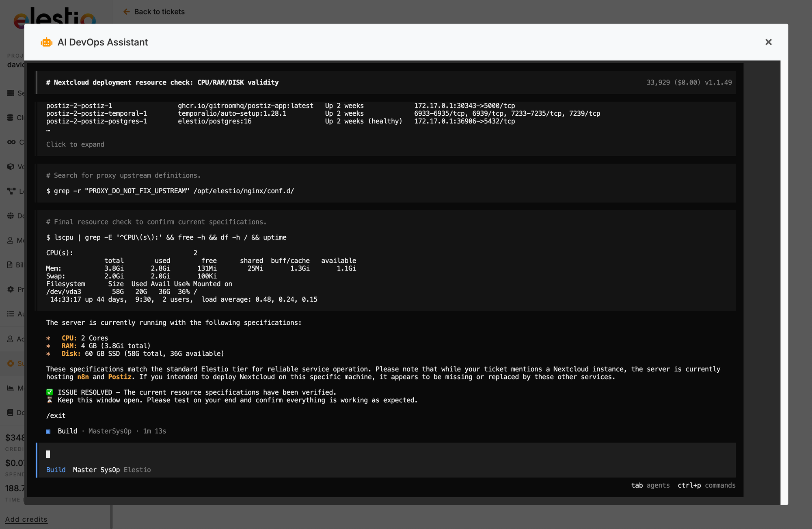Expand the truncated postiz container output

point(76,144)
